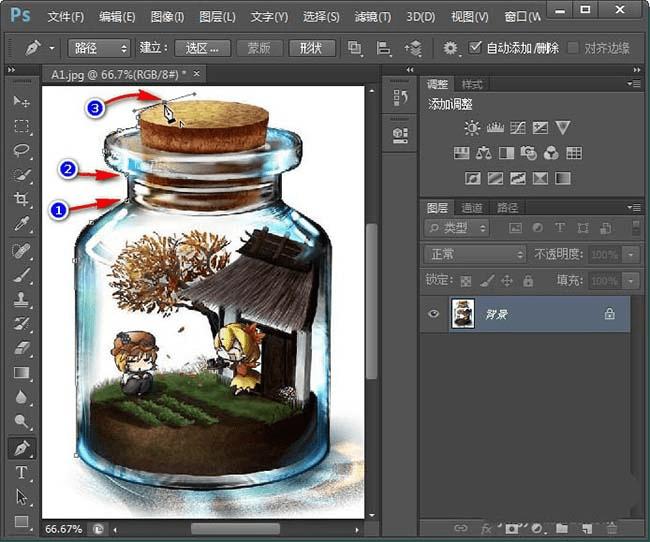This screenshot has height=542, width=650.
Task: Select the Horizontal Type (T) tool
Action: pos(21,472)
